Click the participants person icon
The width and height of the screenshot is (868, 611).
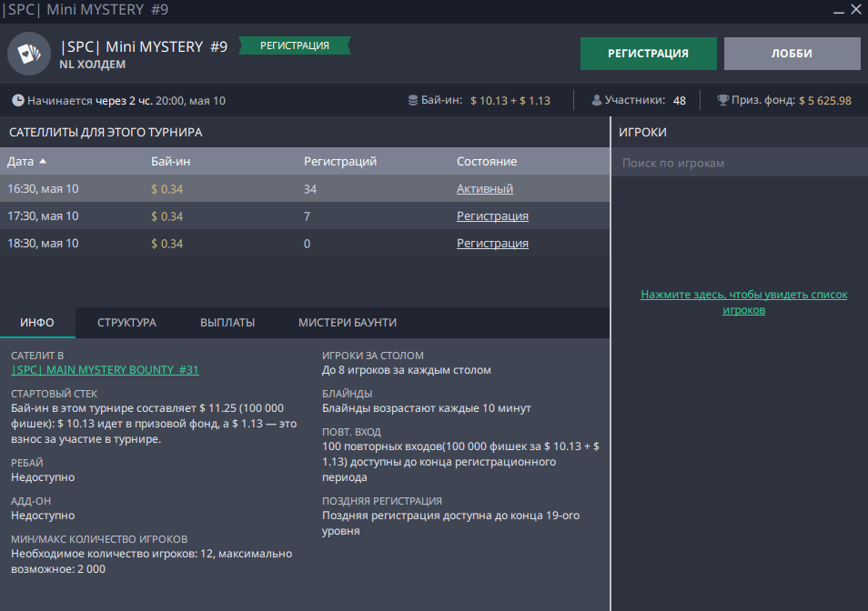(x=597, y=101)
